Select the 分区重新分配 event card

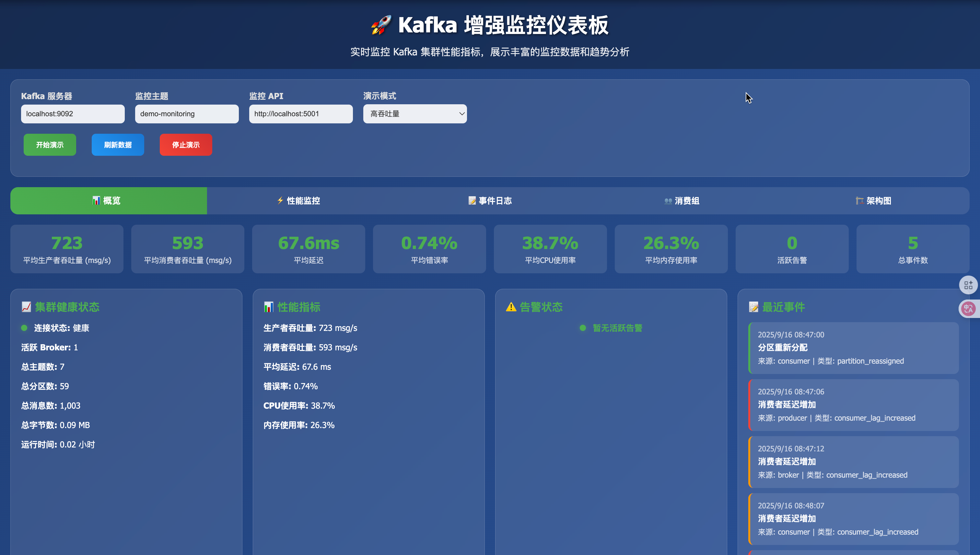(x=853, y=348)
